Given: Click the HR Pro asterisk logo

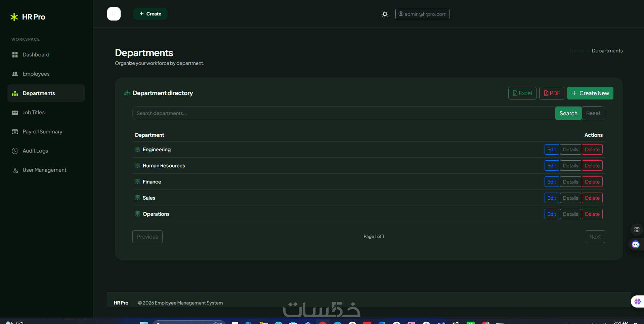Looking at the screenshot, I should (x=14, y=17).
